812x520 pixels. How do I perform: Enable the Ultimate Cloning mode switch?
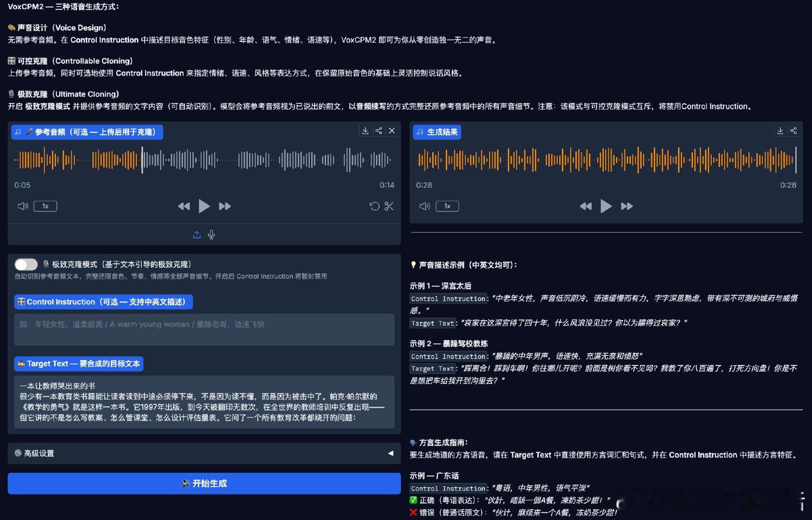click(26, 264)
